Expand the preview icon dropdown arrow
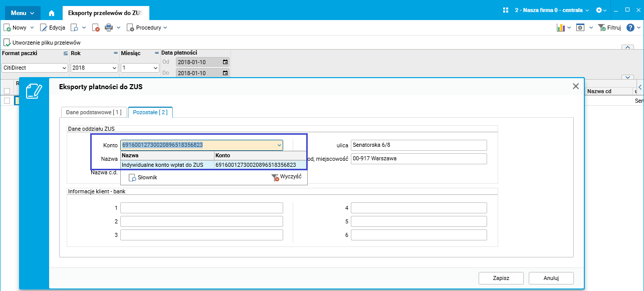Screen dimensions: 644x291 [84, 28]
